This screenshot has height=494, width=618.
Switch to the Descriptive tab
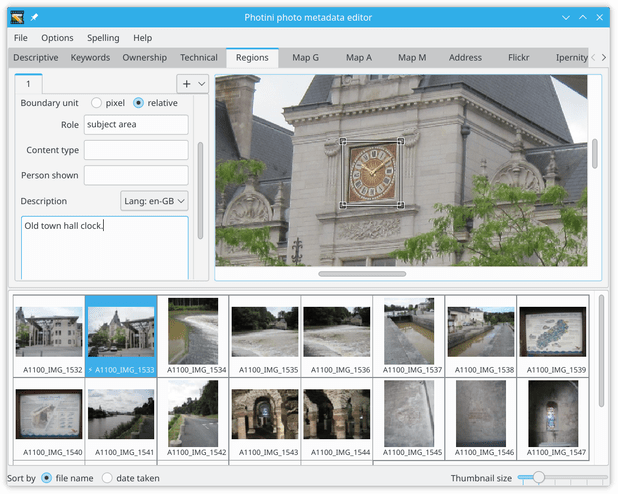(x=36, y=58)
